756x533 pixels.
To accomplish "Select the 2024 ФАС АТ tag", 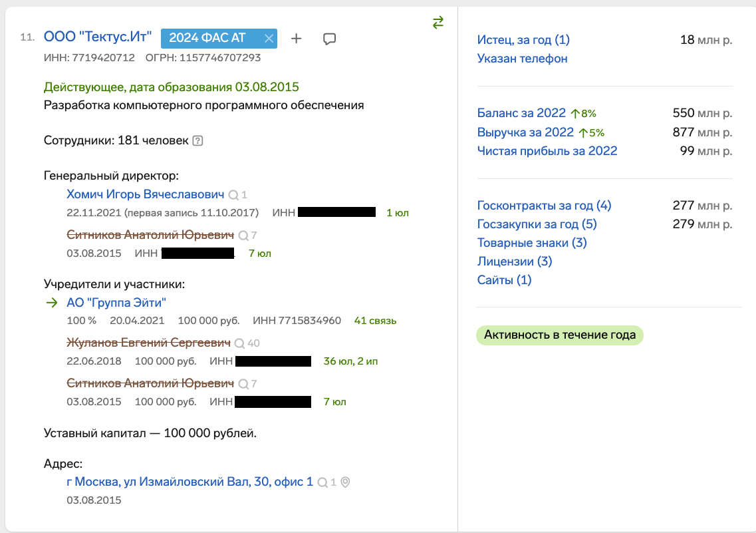I will (207, 38).
